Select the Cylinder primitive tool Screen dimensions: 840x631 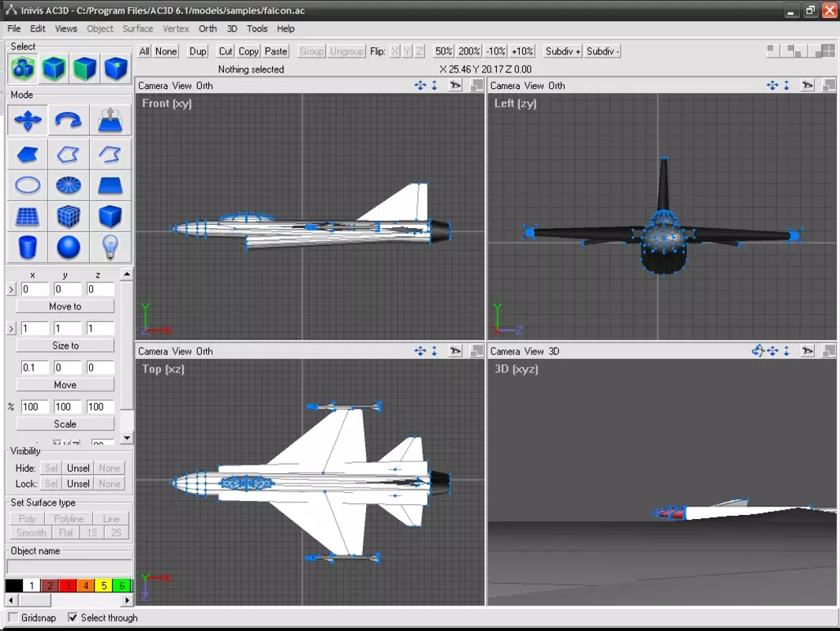(28, 248)
